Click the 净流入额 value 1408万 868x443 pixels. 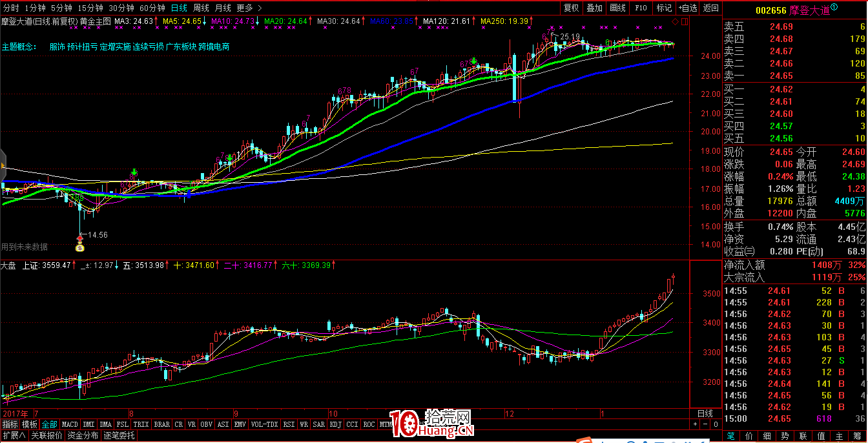(x=827, y=265)
